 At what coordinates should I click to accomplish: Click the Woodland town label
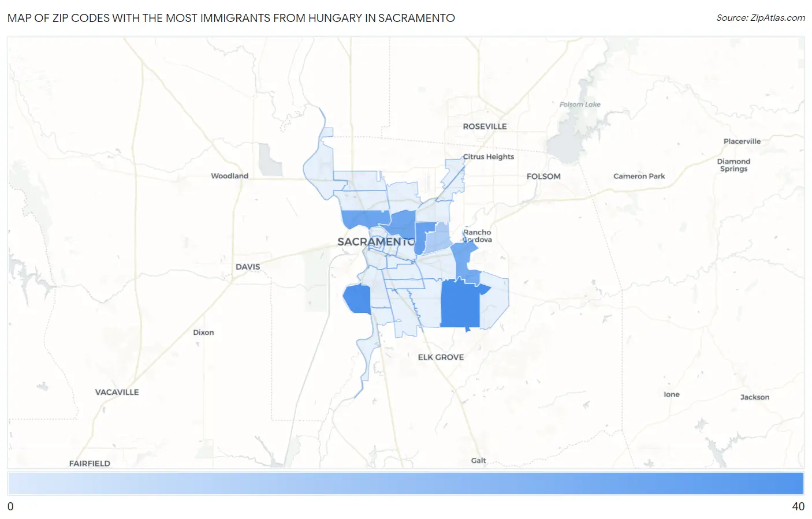(229, 176)
